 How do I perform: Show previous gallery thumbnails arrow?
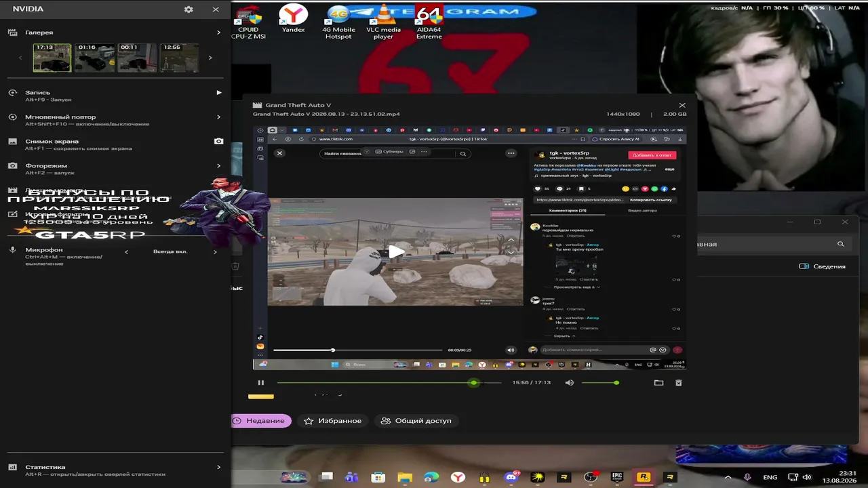click(20, 58)
